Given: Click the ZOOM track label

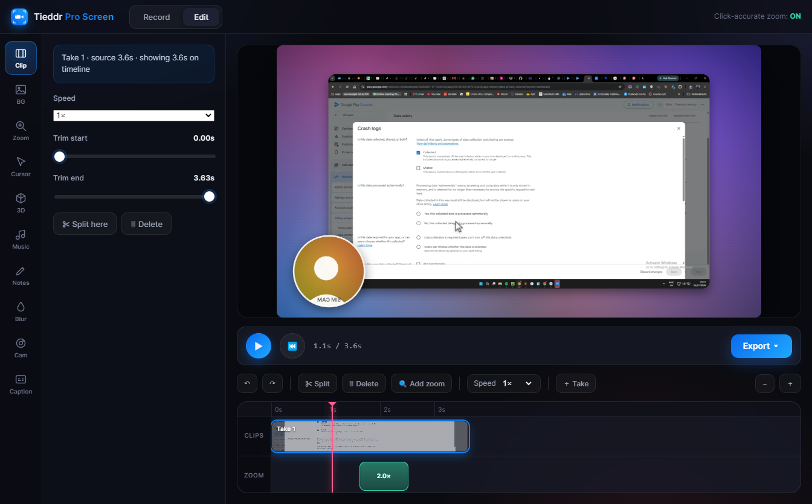Looking at the screenshot, I should pos(254,476).
